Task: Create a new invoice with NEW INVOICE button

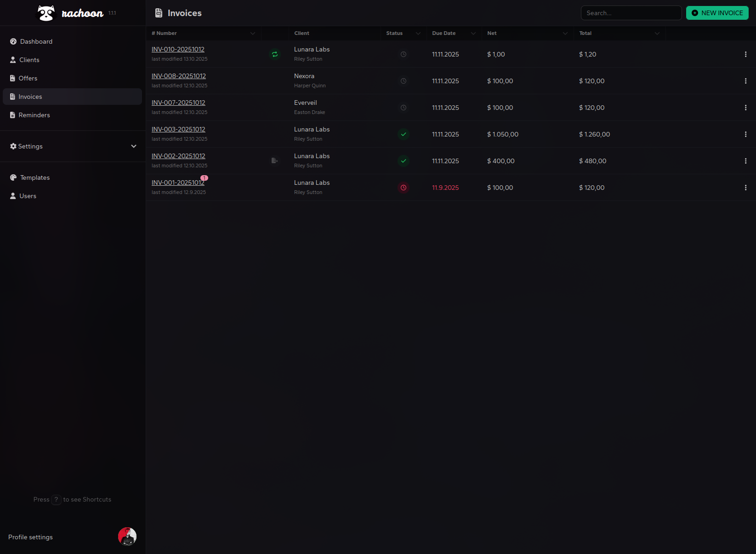Action: (717, 13)
